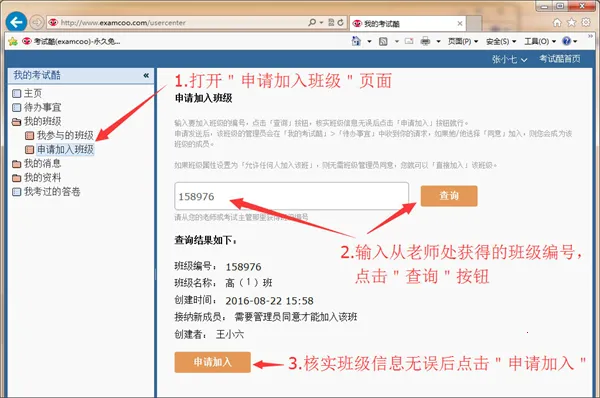This screenshot has width=600, height=398.
Task: Click the search magnifier icon in address bar
Action: pyautogui.click(x=312, y=22)
